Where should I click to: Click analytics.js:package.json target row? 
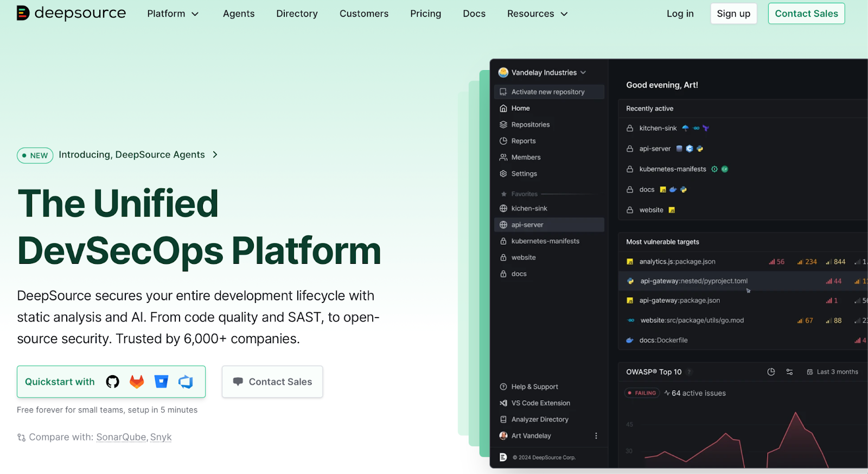[743, 262]
